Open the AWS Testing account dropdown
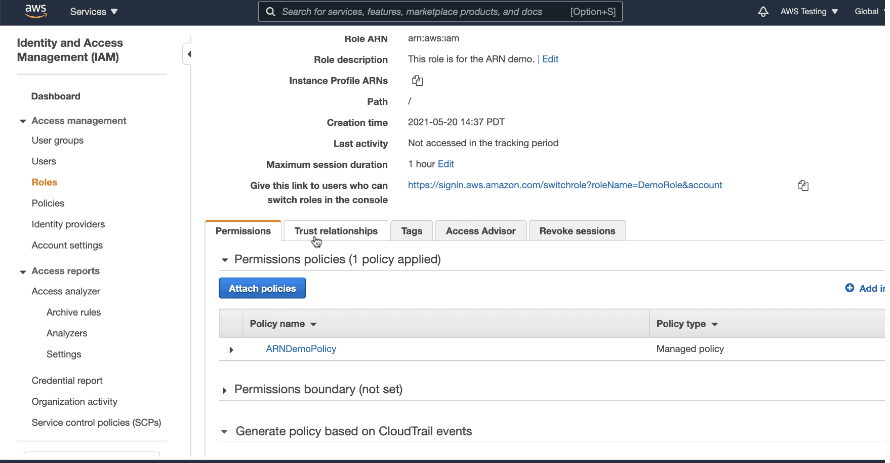The image size is (890, 463). pos(811,11)
